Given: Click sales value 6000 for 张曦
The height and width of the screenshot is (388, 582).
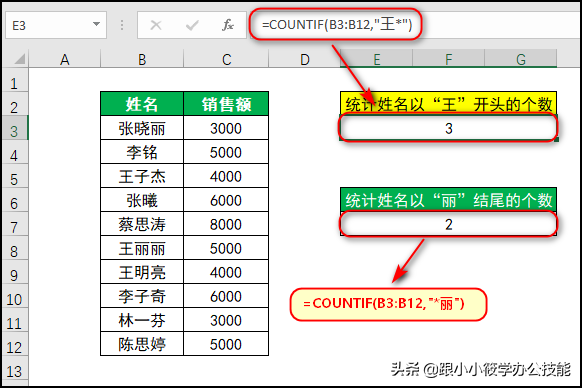Looking at the screenshot, I should click(x=226, y=200).
